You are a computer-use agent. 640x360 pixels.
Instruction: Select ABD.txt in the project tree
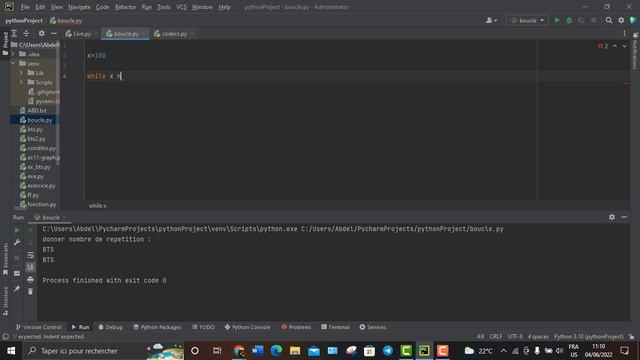point(37,111)
